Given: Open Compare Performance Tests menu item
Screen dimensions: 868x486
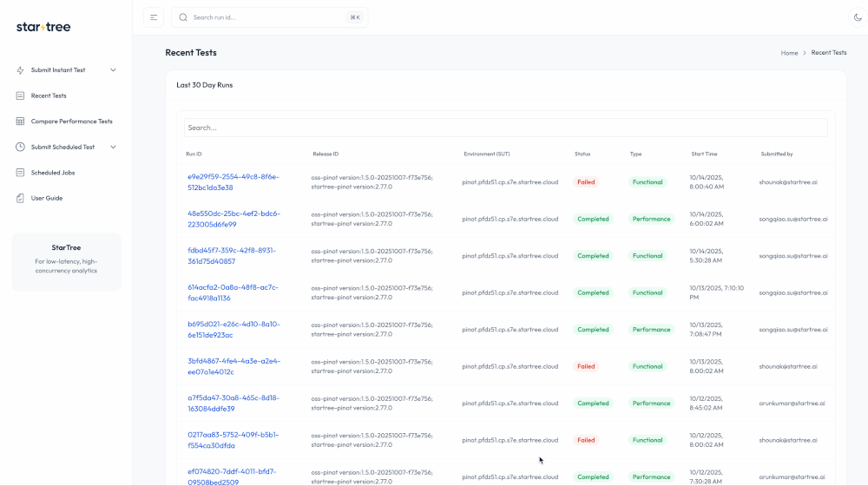Looking at the screenshot, I should 71,121.
